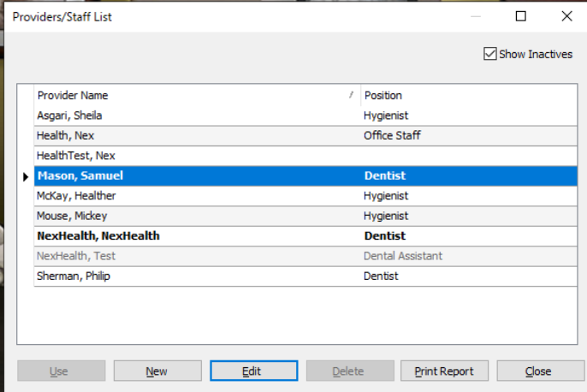Click the Close button
This screenshot has width=587, height=392.
(x=540, y=371)
